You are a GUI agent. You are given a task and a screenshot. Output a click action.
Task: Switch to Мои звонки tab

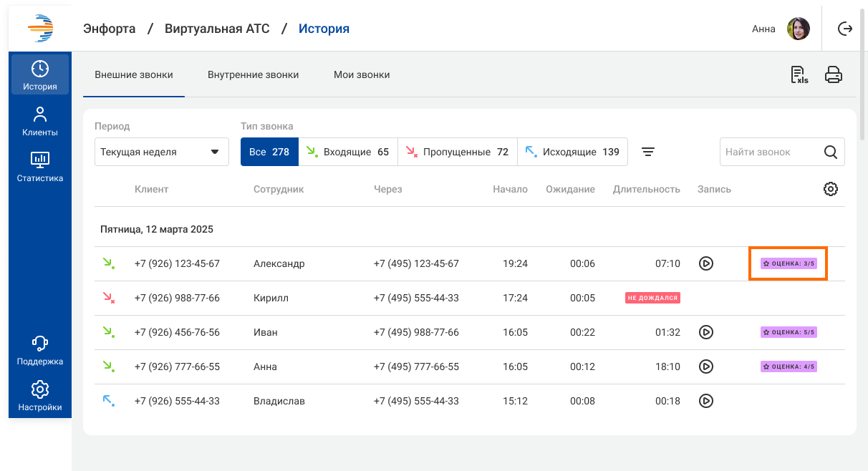pos(362,74)
